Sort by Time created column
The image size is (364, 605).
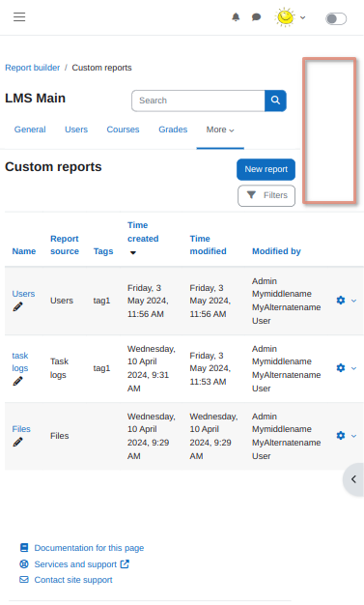point(143,232)
